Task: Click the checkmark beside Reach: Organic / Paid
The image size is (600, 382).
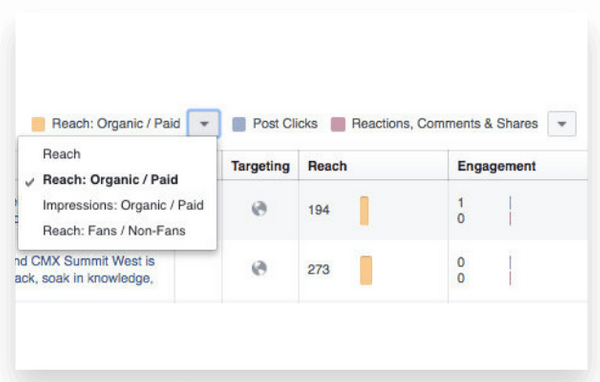Action: click(30, 182)
